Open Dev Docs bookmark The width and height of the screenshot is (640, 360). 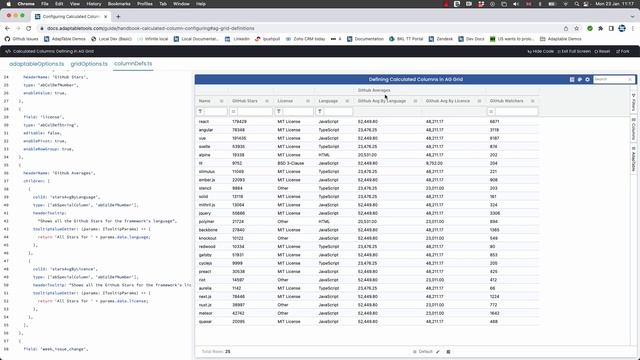pyautogui.click(x=471, y=39)
